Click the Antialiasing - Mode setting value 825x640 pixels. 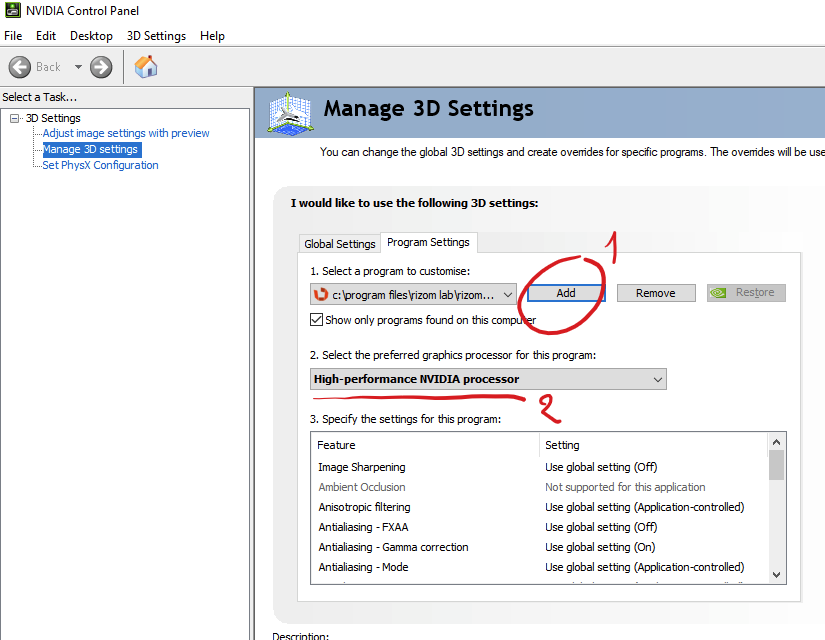point(645,567)
